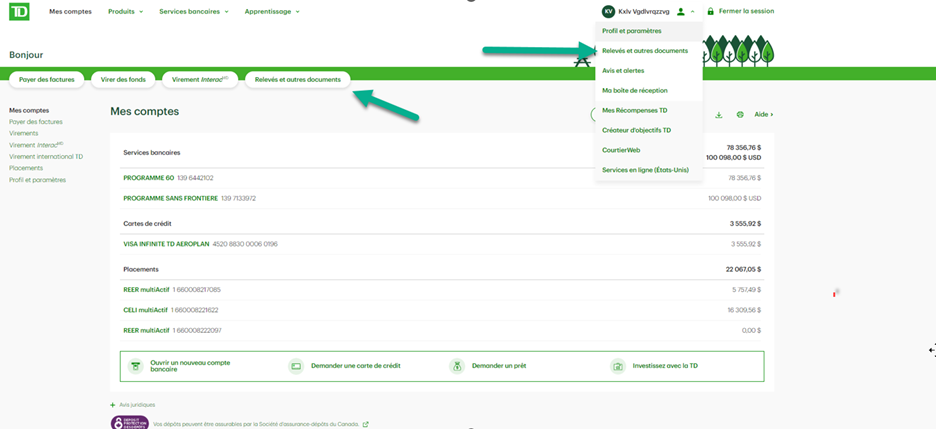Click the Virer des fonds pill button
The image size is (936, 429).
123,79
